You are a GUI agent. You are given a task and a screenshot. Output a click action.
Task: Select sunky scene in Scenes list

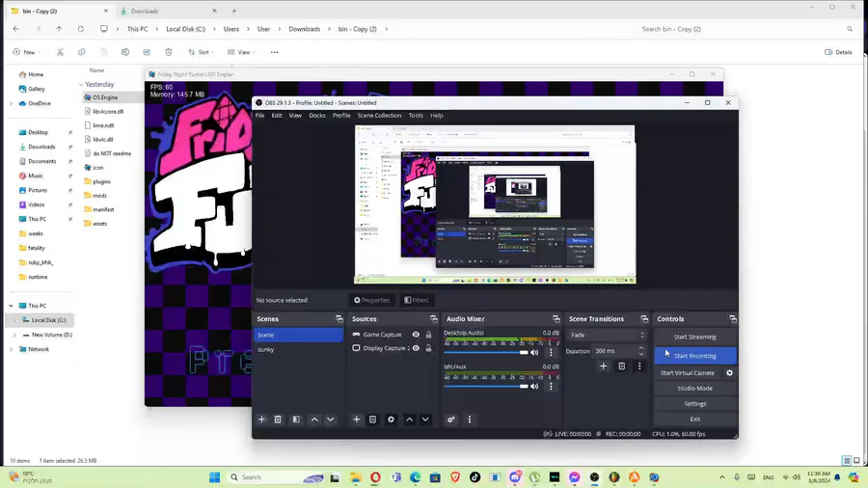coord(298,349)
